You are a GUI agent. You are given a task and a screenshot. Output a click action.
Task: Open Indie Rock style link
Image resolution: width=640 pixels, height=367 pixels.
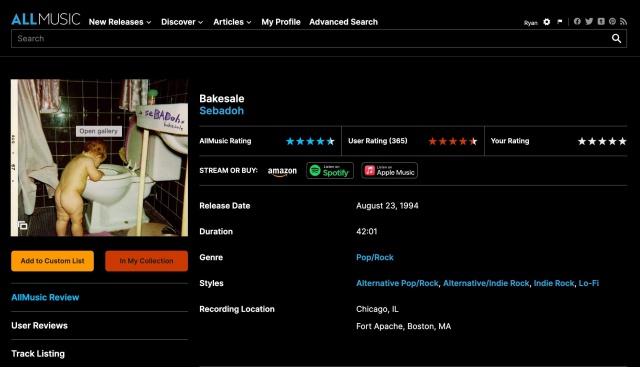[554, 283]
